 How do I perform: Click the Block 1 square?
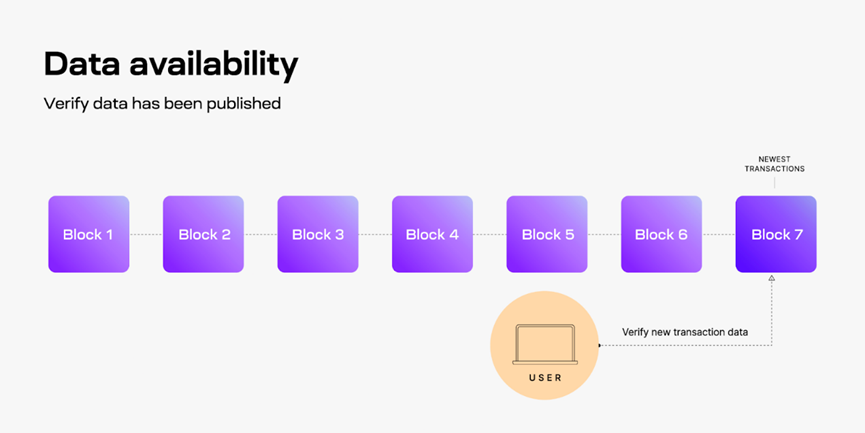click(89, 234)
